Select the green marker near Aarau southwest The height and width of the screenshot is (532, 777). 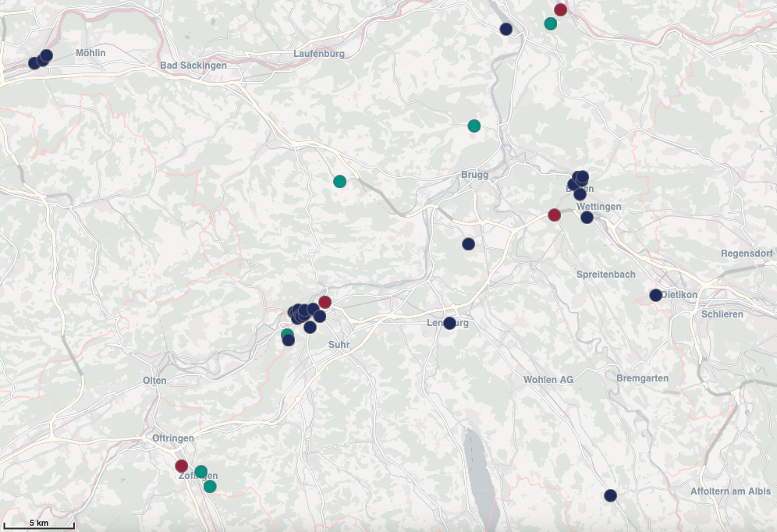click(x=287, y=335)
